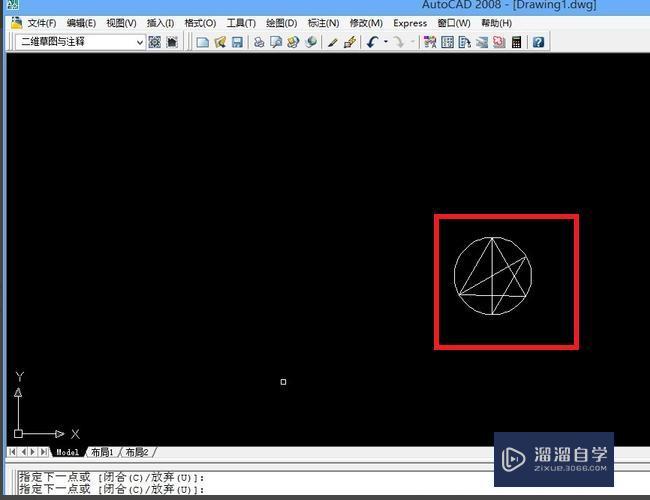
Task: Click the drawing document icon beside 文件 menu
Action: [x=17, y=23]
